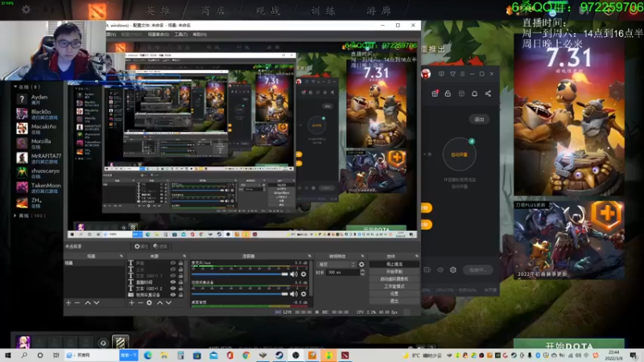
Task: Open the Steam icon on the taskbar
Action: 279,355
